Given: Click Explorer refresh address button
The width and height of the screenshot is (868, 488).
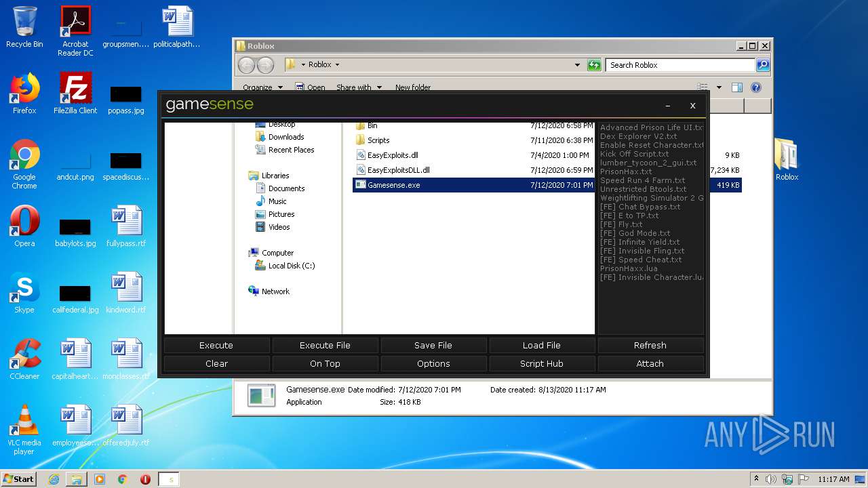Looking at the screenshot, I should [594, 65].
